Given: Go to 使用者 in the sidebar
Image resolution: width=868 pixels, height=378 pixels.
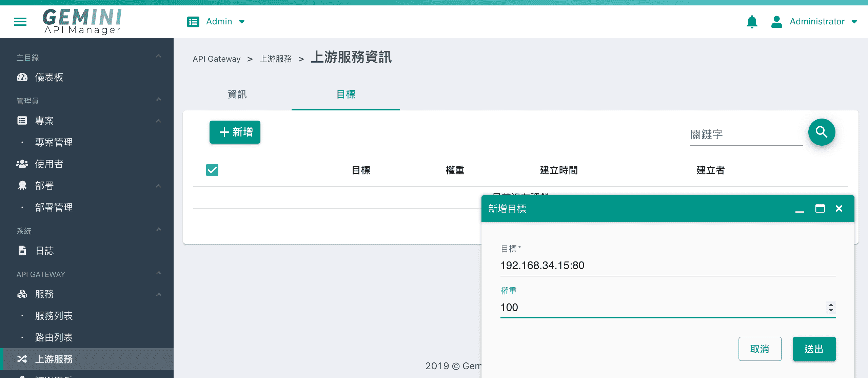Looking at the screenshot, I should tap(49, 164).
